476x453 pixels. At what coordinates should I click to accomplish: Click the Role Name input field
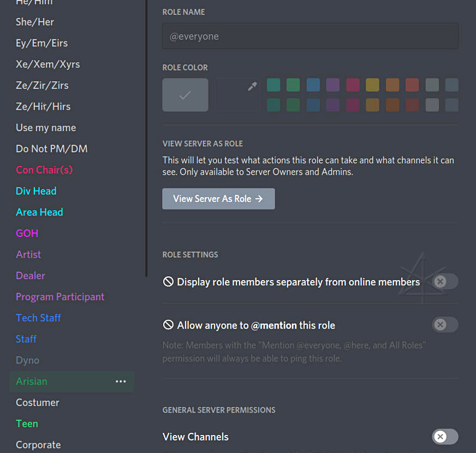pyautogui.click(x=310, y=37)
